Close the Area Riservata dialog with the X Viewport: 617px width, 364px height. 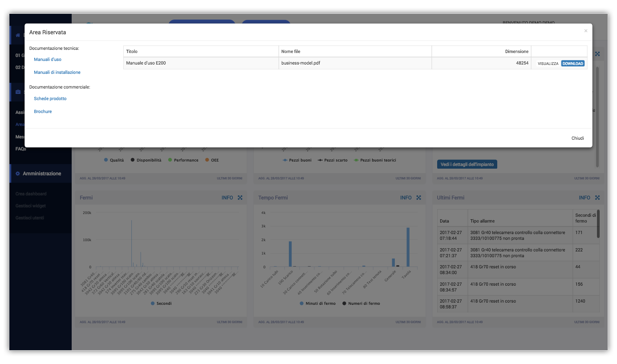click(x=585, y=31)
